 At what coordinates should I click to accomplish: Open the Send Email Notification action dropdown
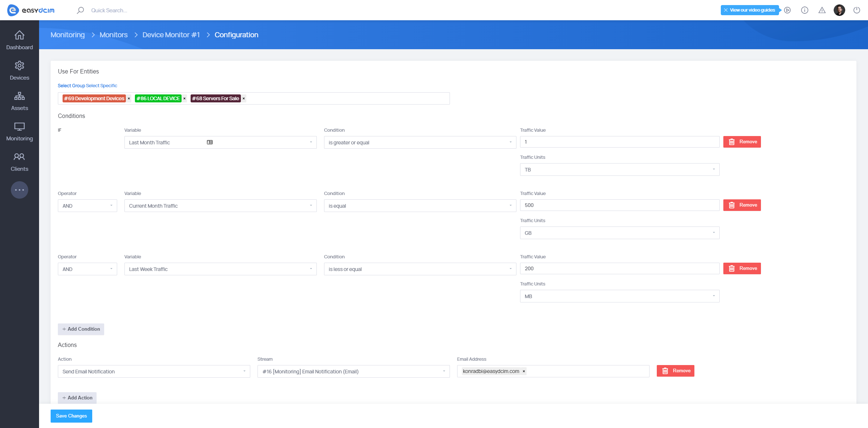tap(154, 371)
